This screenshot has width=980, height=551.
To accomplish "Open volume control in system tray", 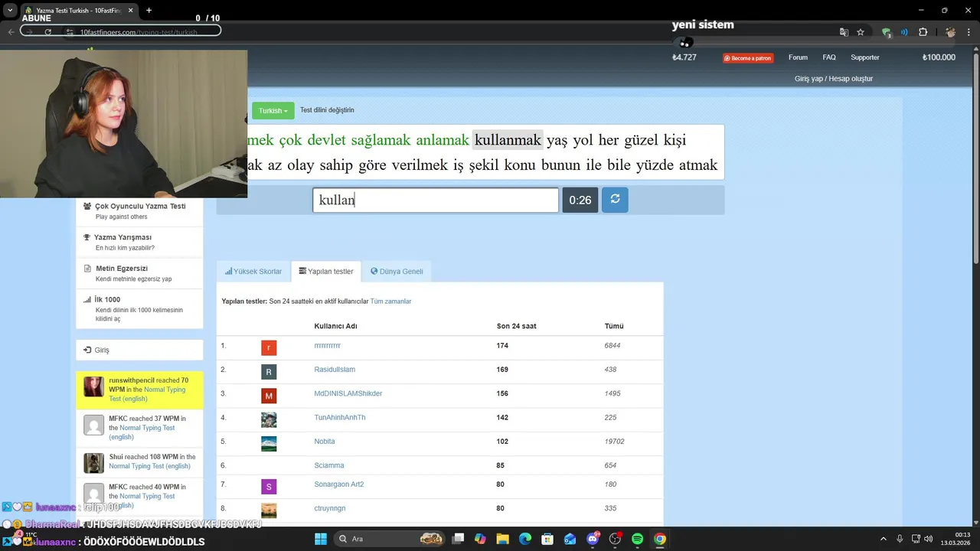I will [x=929, y=539].
